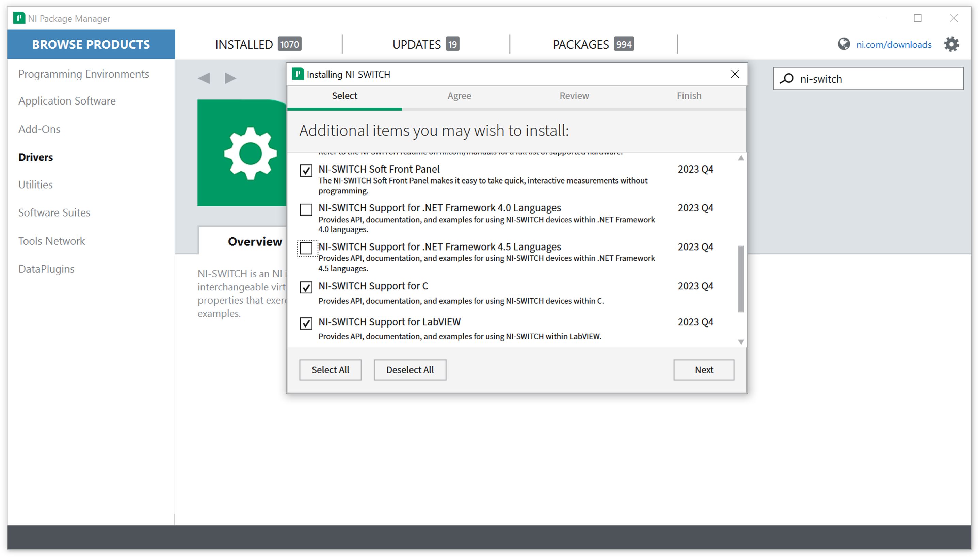This screenshot has height=558, width=980.
Task: Click the Agree step tab
Action: [459, 96]
